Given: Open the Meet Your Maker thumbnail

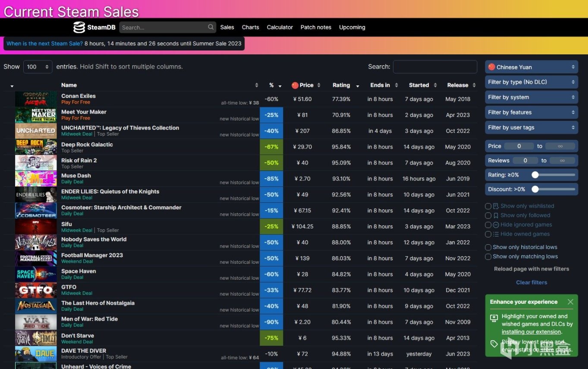Looking at the screenshot, I should 36,115.
